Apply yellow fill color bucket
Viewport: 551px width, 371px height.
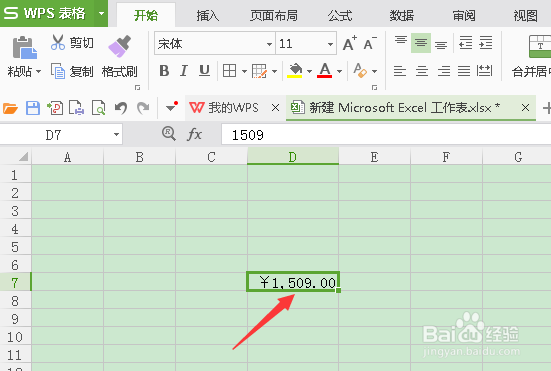[x=295, y=70]
